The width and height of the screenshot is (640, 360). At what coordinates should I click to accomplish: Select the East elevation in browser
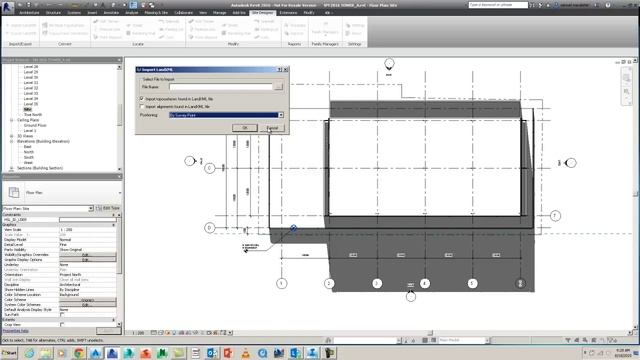click(x=27, y=147)
